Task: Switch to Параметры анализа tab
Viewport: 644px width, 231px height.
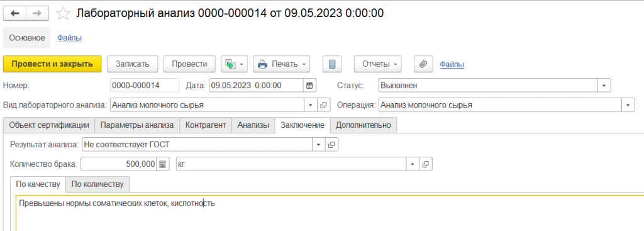Action: coord(137,125)
